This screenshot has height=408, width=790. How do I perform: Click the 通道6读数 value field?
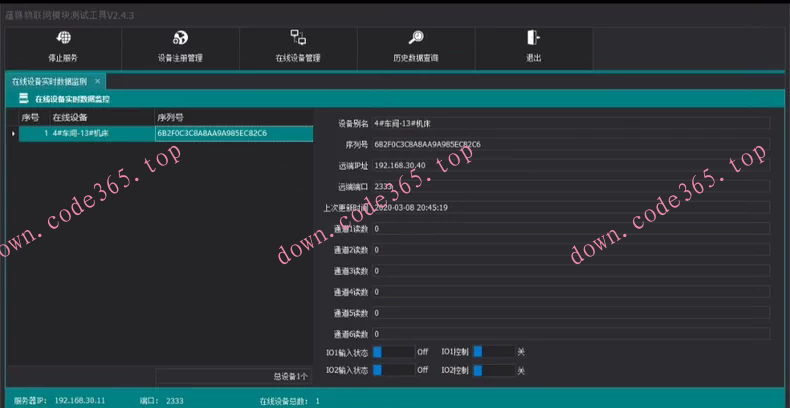pos(571,334)
